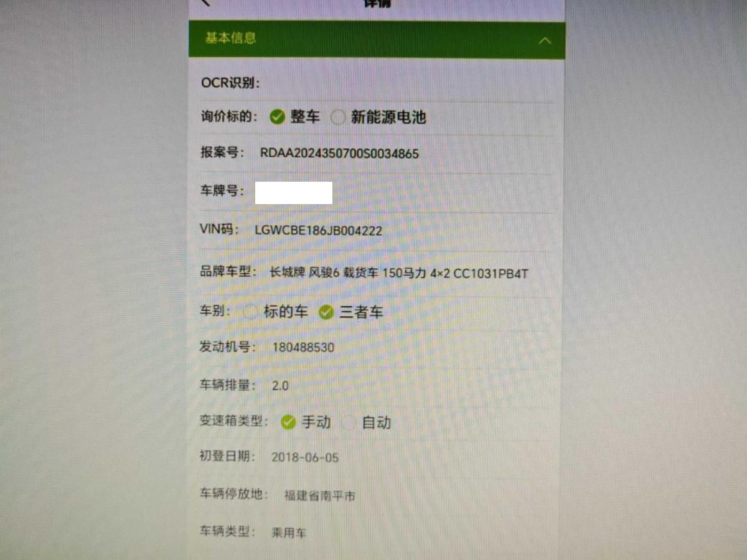Click the 车辆排量 value 2.0
Viewport: 747px width, 560px height.
tap(280, 386)
